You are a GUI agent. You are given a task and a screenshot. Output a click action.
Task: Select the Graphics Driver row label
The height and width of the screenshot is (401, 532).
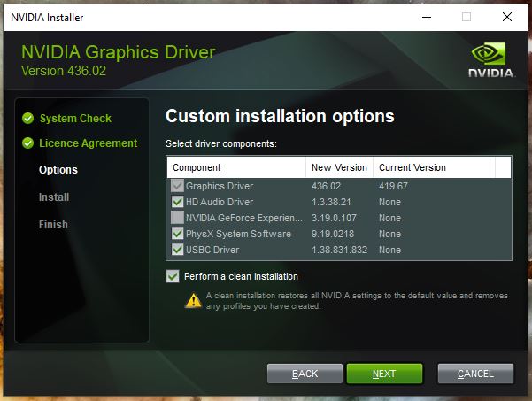(220, 186)
